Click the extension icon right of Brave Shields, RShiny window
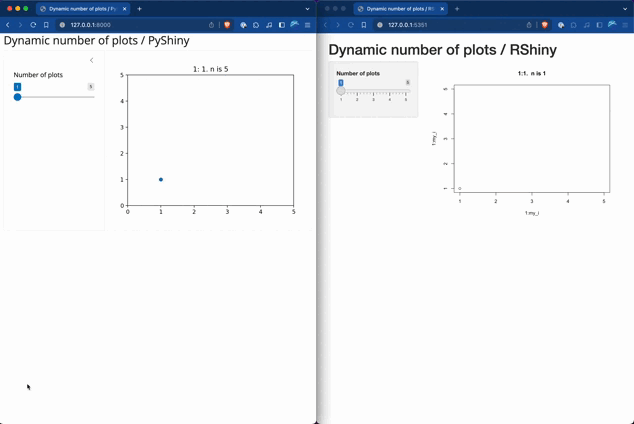This screenshot has width=634, height=424. click(561, 25)
